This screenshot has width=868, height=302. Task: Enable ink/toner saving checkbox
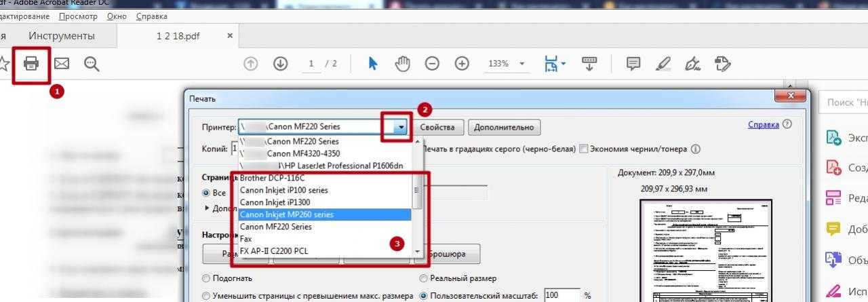583,149
